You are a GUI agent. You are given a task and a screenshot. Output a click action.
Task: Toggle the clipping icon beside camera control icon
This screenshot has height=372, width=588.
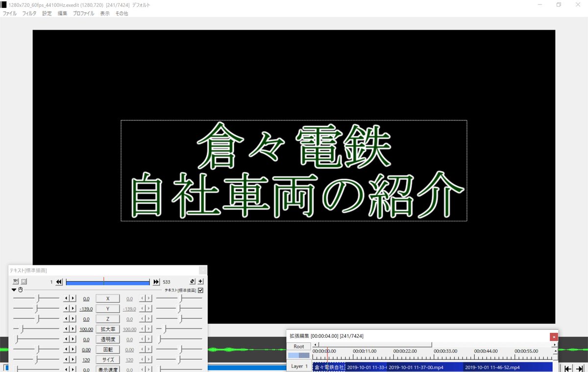[x=24, y=281]
